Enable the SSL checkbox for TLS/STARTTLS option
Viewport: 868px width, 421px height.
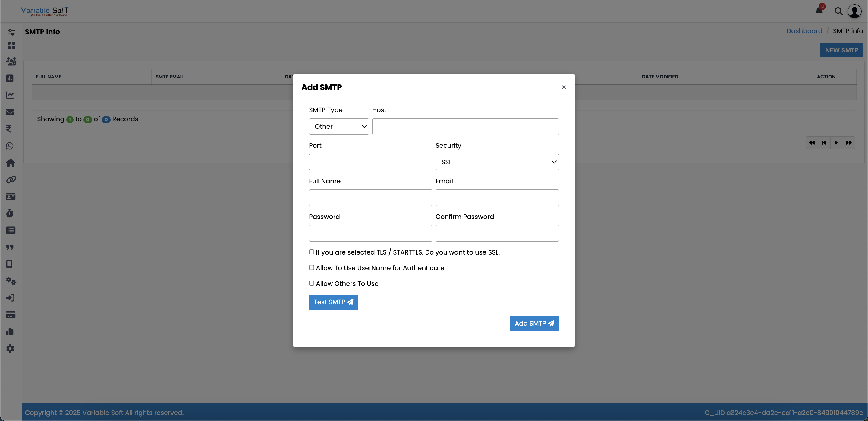click(x=311, y=252)
